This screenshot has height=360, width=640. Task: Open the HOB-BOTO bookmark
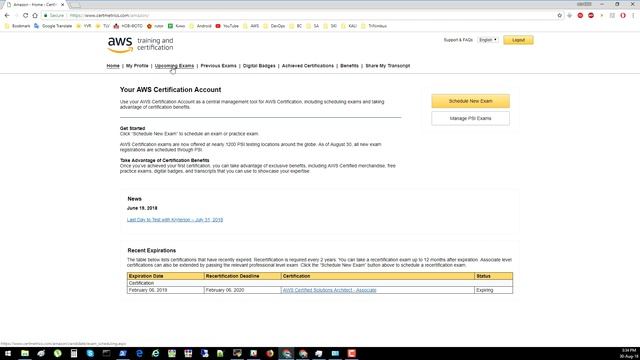(x=128, y=26)
